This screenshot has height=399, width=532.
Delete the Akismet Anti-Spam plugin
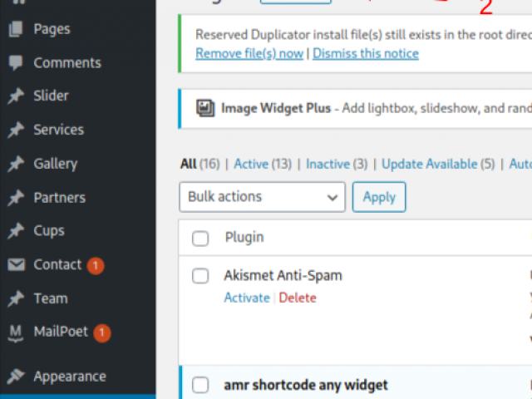pyautogui.click(x=298, y=298)
